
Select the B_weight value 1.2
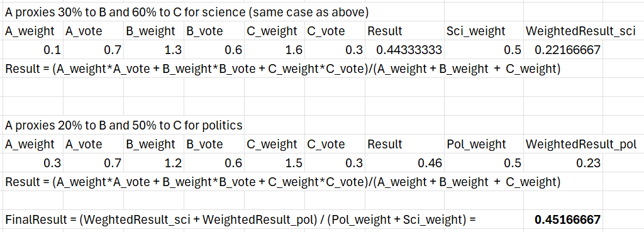click(x=153, y=163)
